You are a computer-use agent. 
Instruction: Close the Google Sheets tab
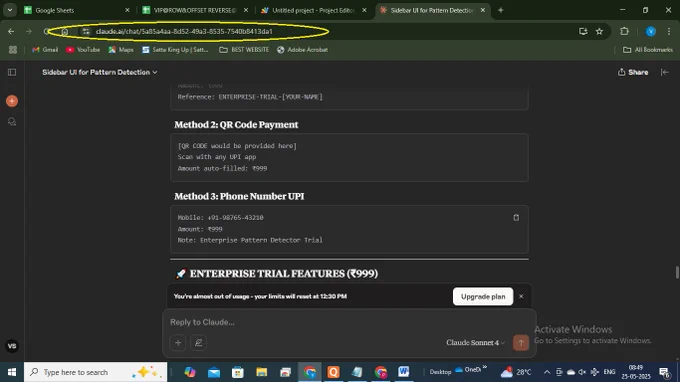point(127,10)
